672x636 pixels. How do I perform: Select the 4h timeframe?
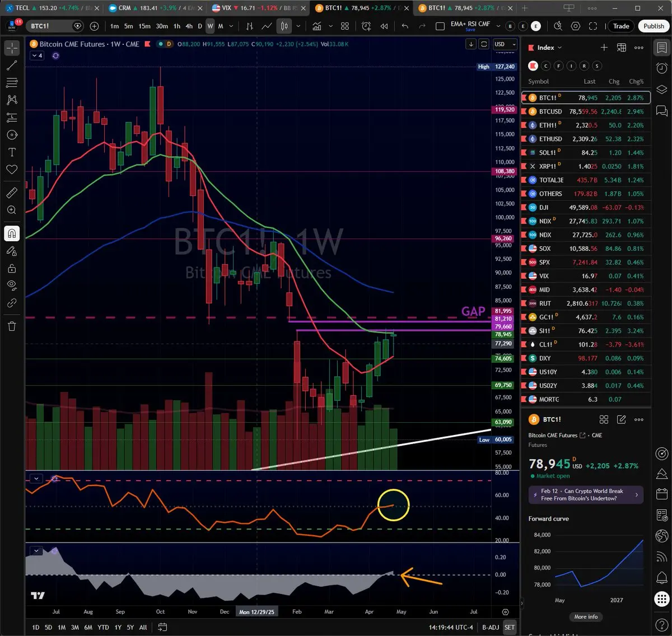pos(189,26)
